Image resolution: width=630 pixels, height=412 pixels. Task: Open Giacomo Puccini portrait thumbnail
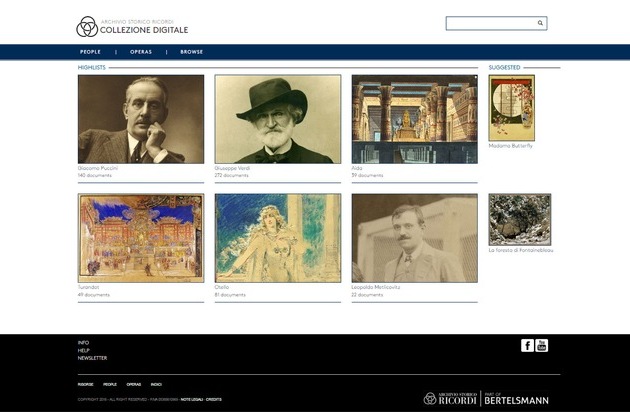[x=140, y=119]
